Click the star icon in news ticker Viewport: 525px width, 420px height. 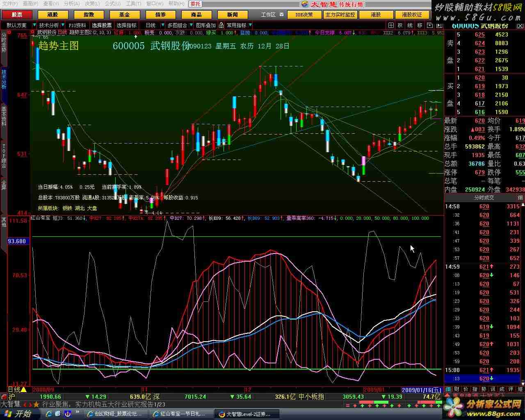(36, 404)
